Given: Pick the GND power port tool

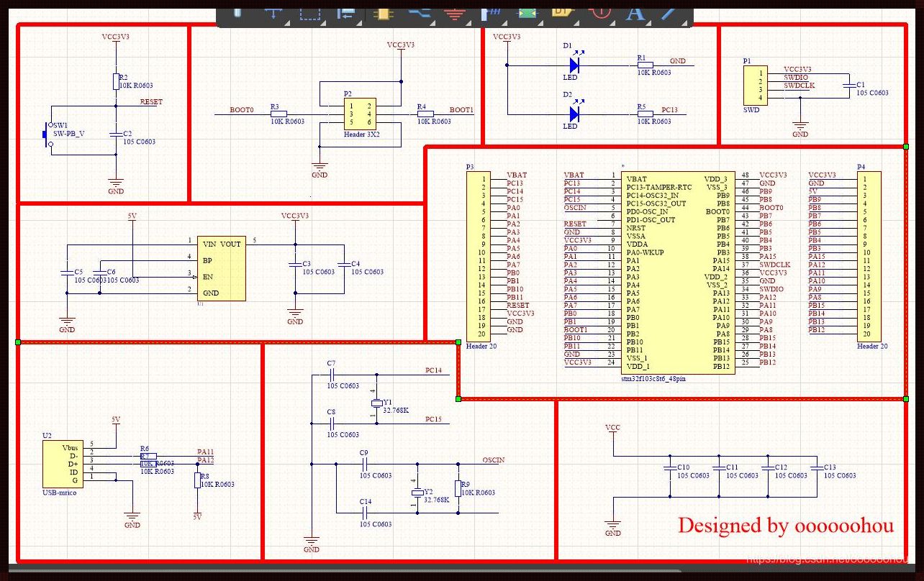Looking at the screenshot, I should click(x=455, y=14).
